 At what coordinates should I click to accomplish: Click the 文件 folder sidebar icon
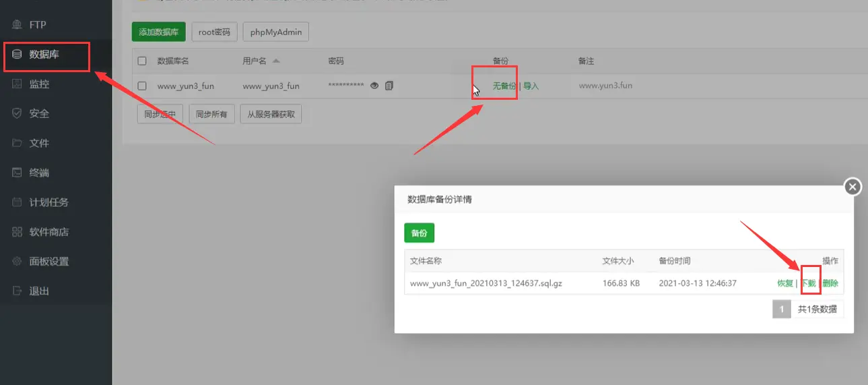(x=18, y=143)
